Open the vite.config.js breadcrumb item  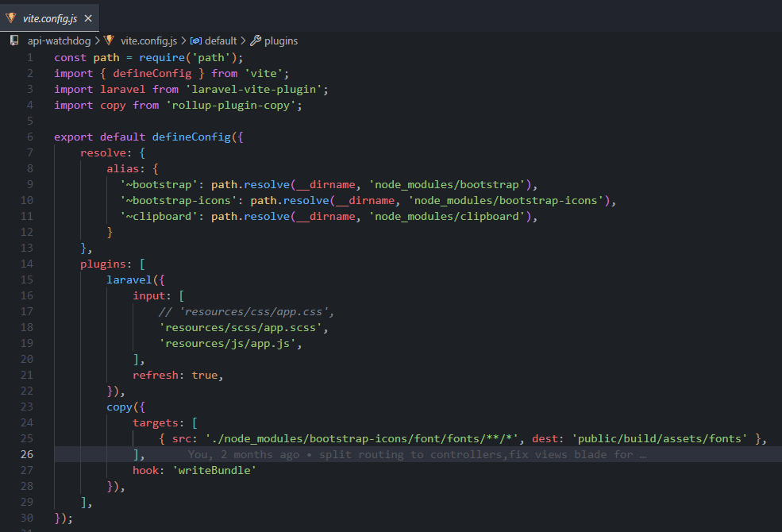[x=150, y=40]
